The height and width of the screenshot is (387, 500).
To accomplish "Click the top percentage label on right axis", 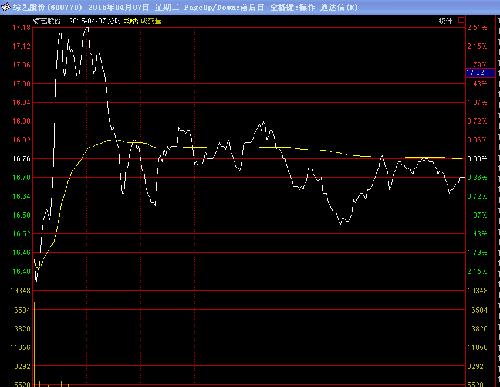I will click(477, 27).
